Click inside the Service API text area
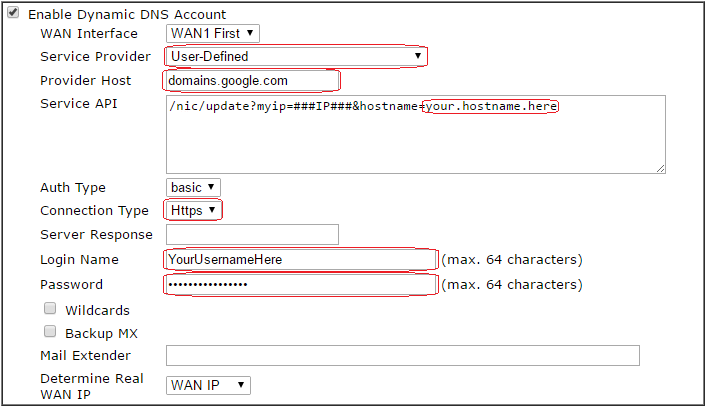The image size is (706, 407). 416,134
